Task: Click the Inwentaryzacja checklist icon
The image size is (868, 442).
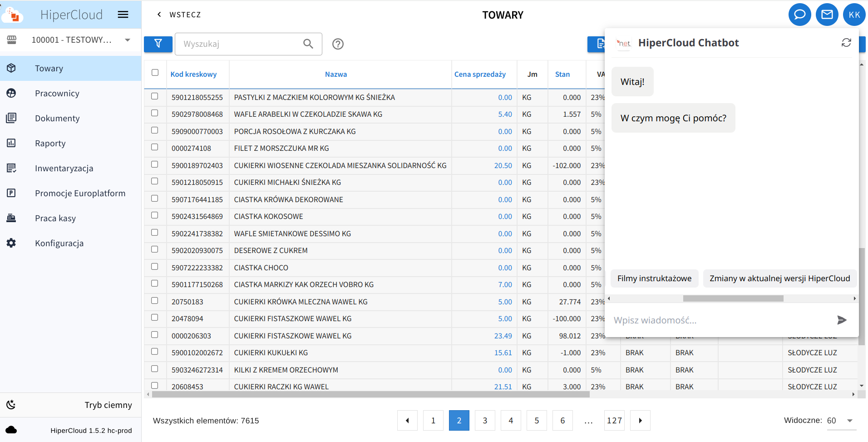Action: click(x=11, y=168)
